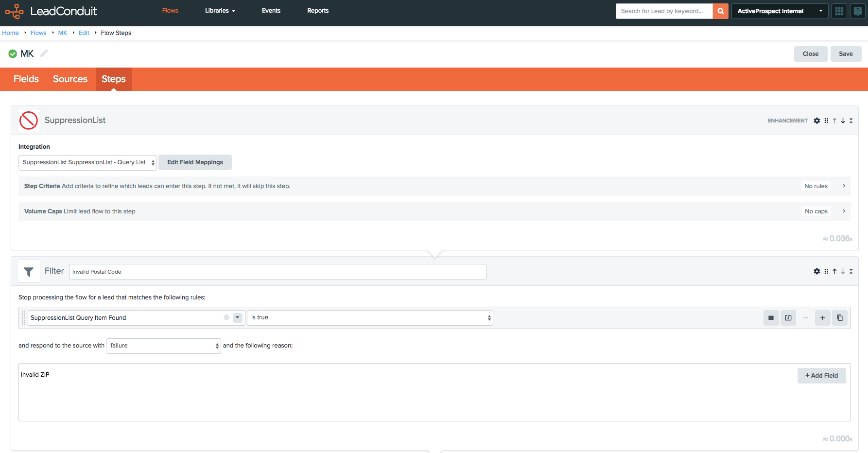This screenshot has width=868, height=453.
Task: Open the 'failure' response outcome dropdown
Action: click(163, 346)
